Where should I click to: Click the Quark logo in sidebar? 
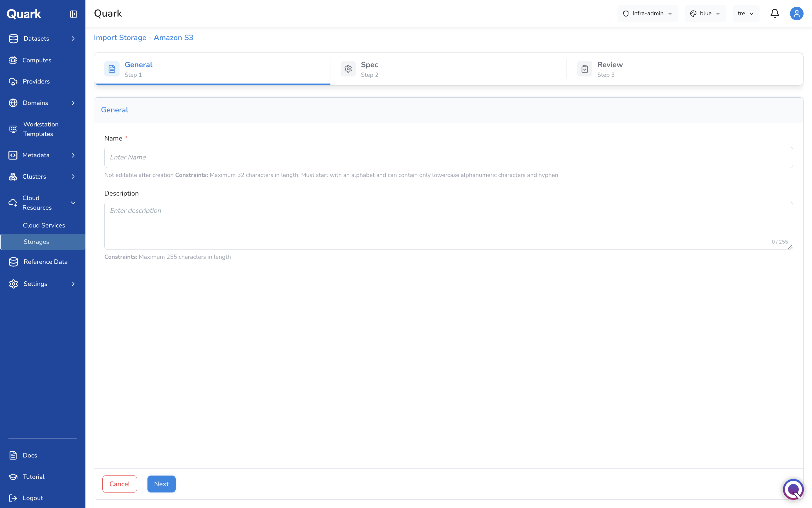click(x=24, y=14)
